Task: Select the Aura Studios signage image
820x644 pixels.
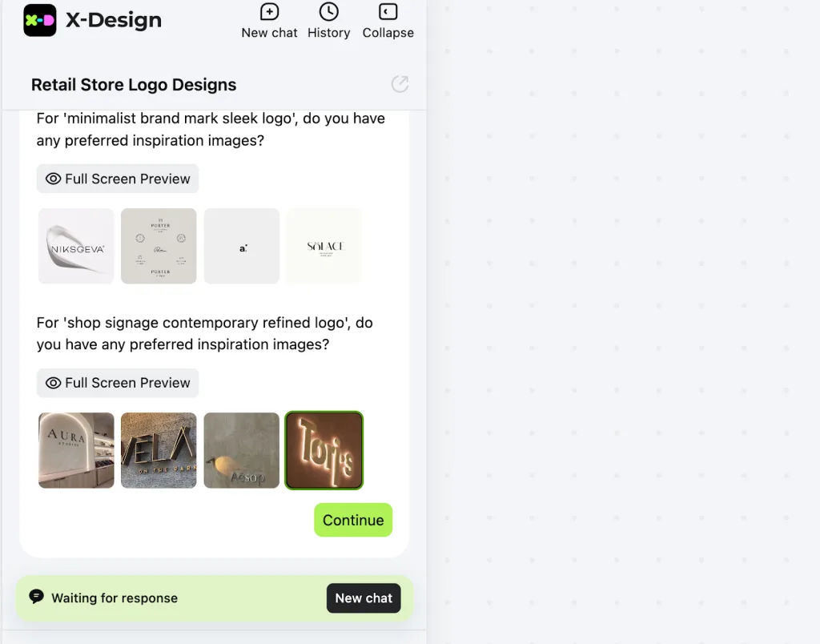Action: [x=76, y=450]
